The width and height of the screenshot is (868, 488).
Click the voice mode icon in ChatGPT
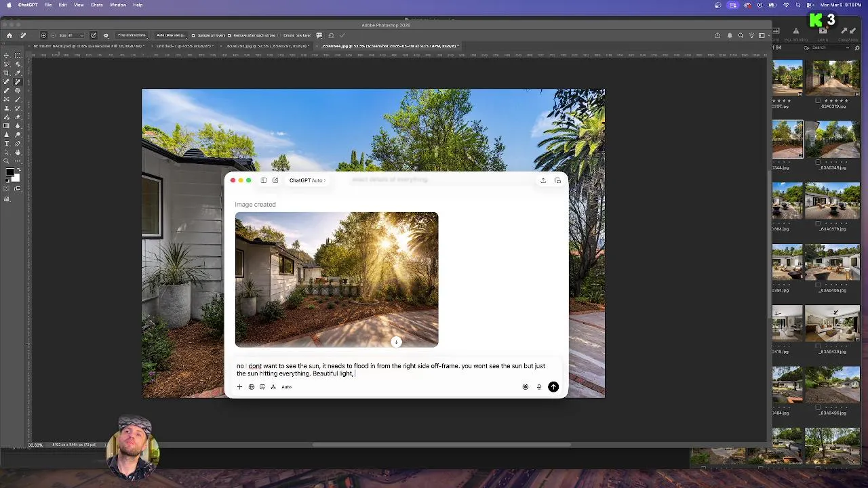click(x=525, y=387)
